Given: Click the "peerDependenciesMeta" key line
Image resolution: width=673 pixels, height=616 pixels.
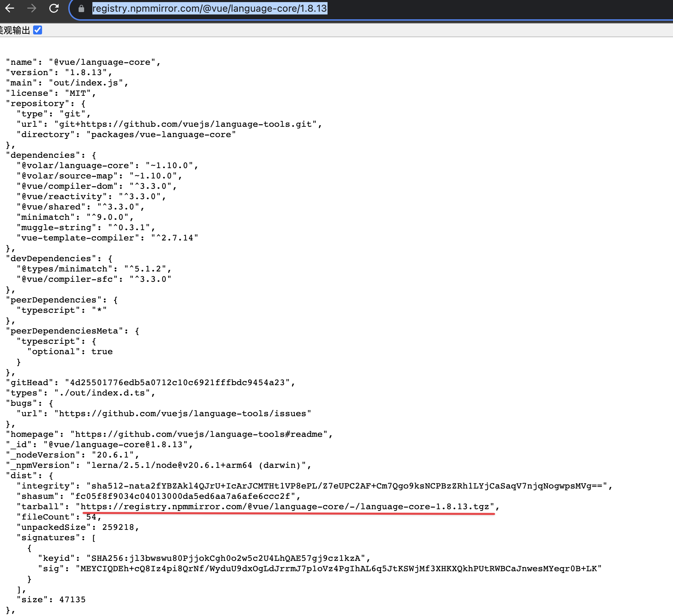Looking at the screenshot, I should point(72,331).
